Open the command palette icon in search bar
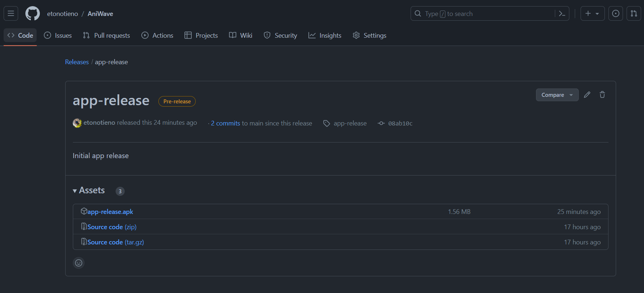This screenshot has width=644, height=293. coord(562,13)
